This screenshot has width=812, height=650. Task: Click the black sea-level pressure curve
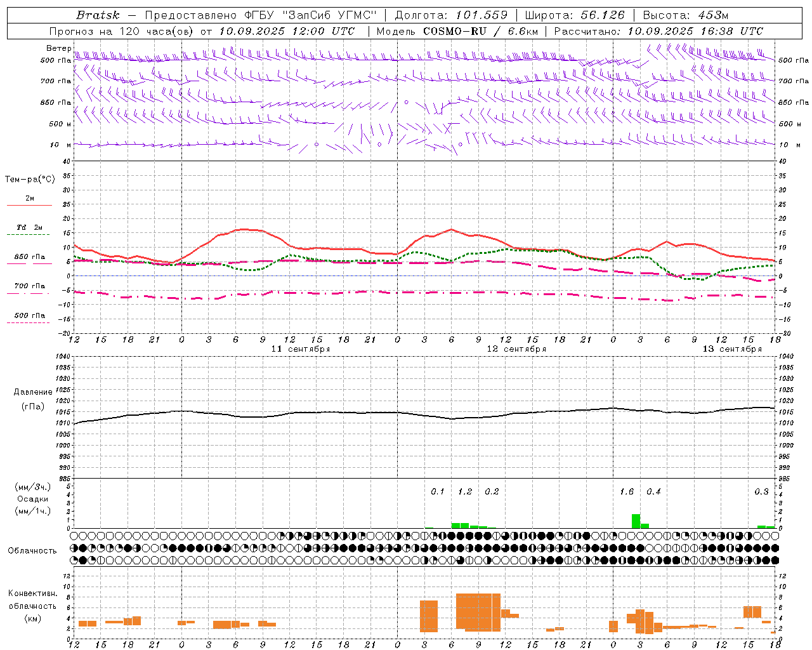click(x=424, y=415)
